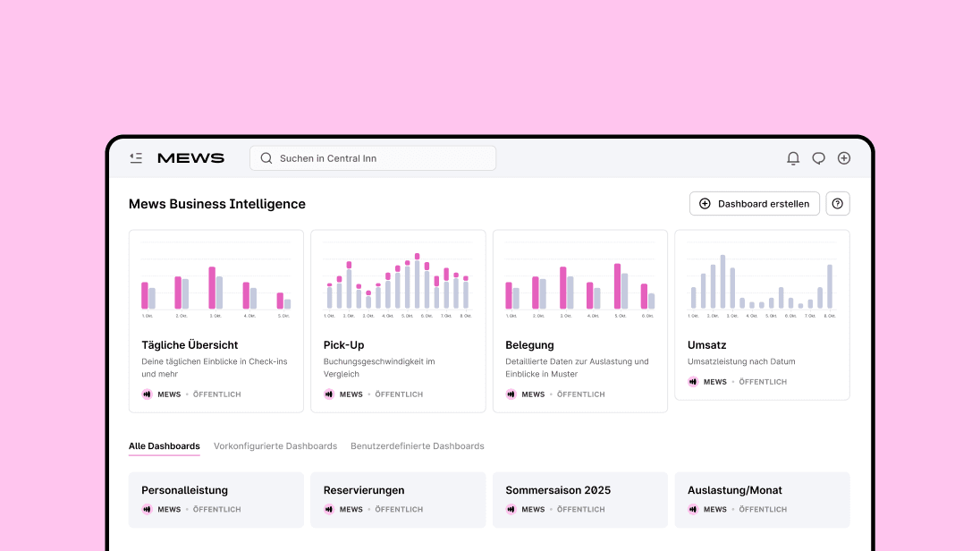Open the Reservierungen dashboard

tap(398, 499)
